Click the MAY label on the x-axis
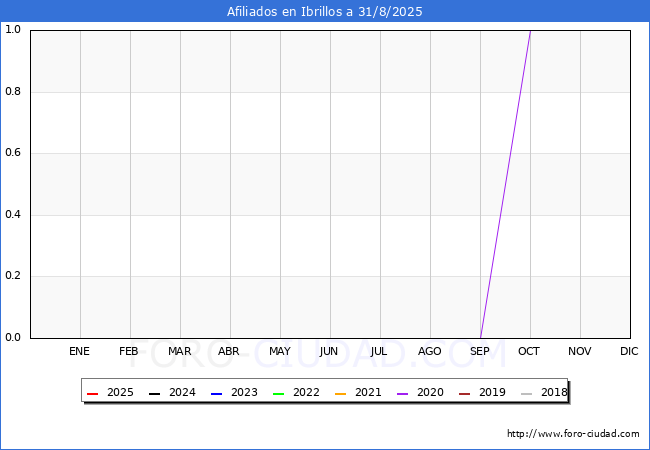The height and width of the screenshot is (450, 650). 280,352
